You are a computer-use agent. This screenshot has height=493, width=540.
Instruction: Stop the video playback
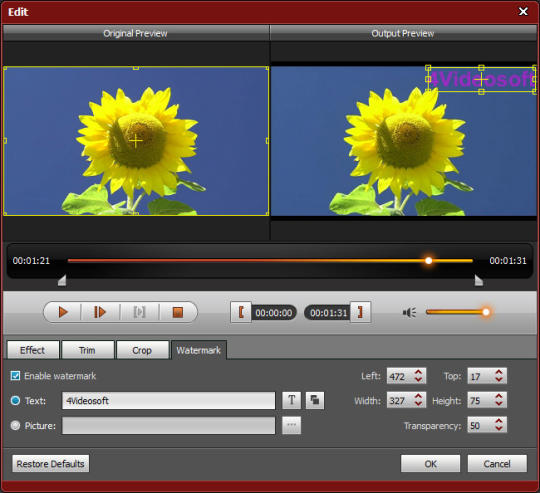coord(178,312)
